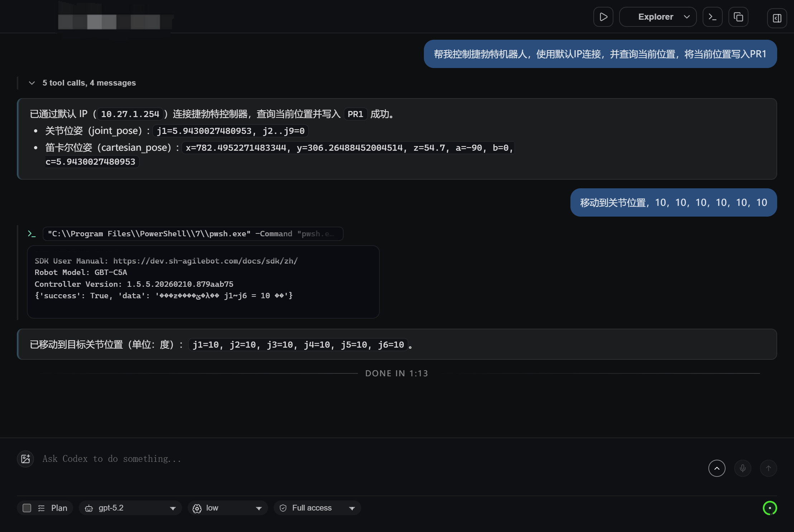Collapse the '5 tool calls, 4 messages' section
This screenshot has height=532, width=794.
tap(32, 83)
